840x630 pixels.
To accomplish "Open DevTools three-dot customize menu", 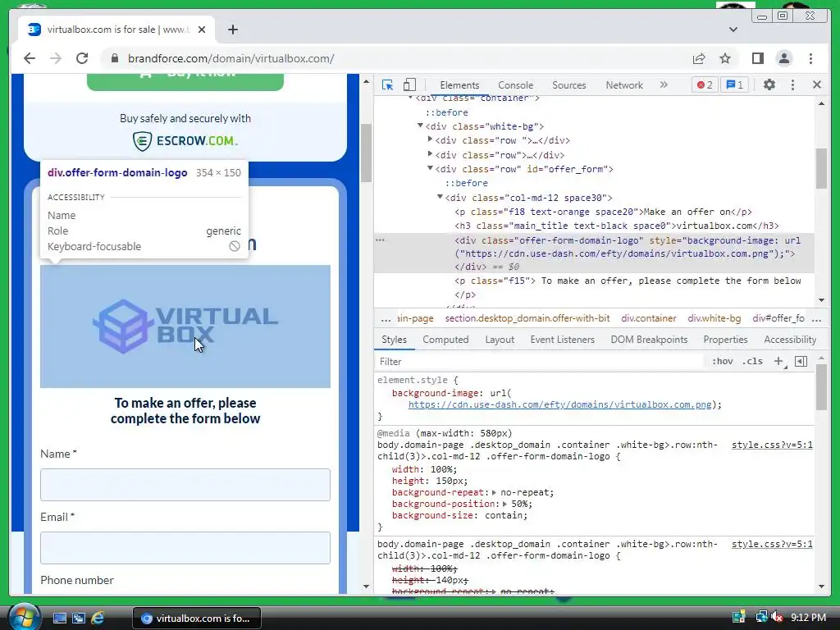I will click(x=793, y=84).
